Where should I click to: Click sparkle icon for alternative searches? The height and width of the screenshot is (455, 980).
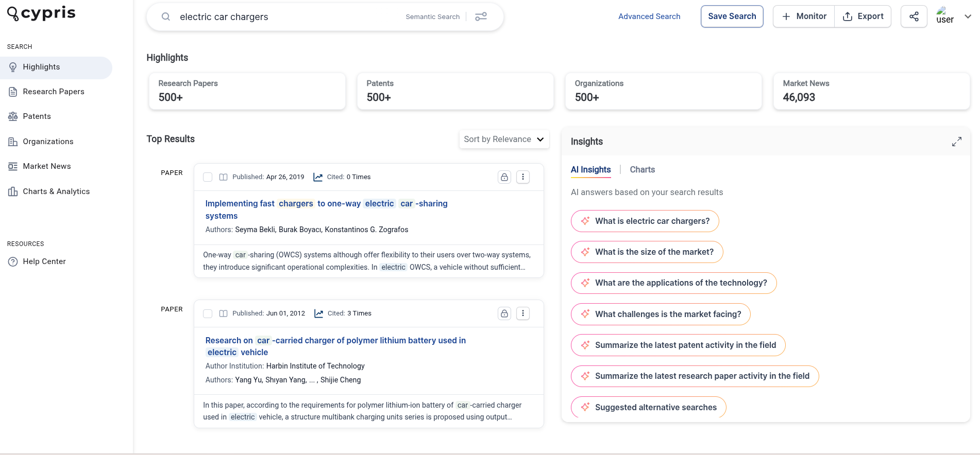(585, 407)
